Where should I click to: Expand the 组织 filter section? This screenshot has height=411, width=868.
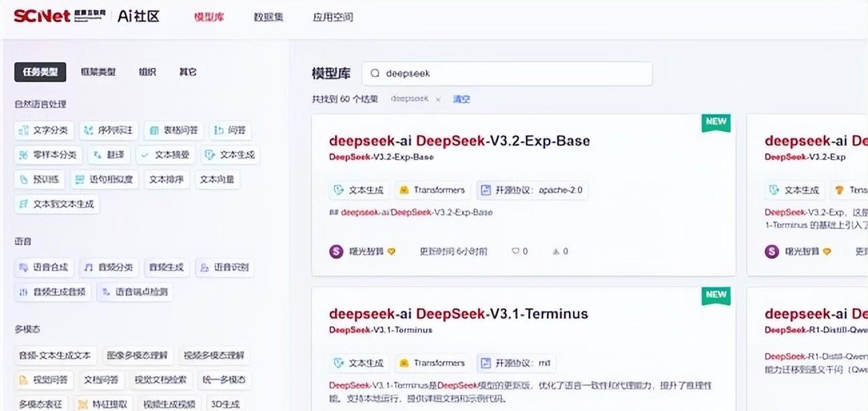point(147,72)
